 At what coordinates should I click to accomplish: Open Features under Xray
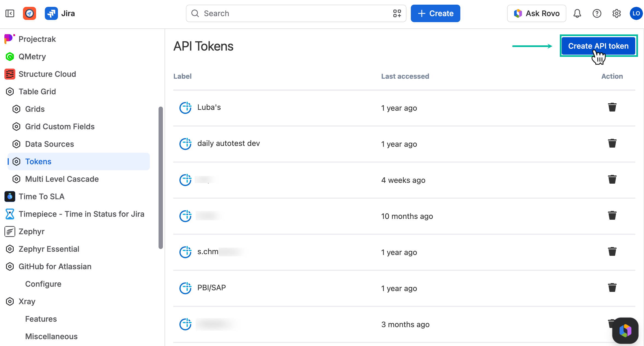[x=41, y=319]
